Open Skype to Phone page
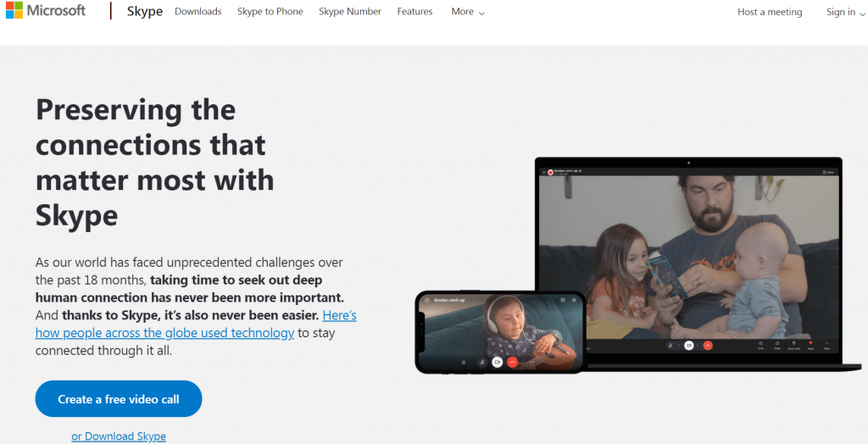 tap(270, 12)
